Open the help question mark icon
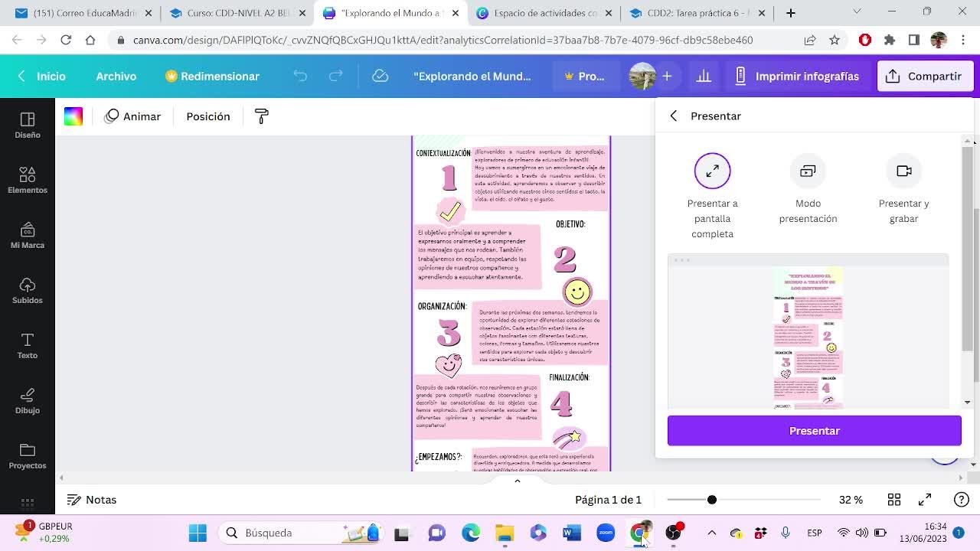This screenshot has width=980, height=551. click(x=962, y=500)
